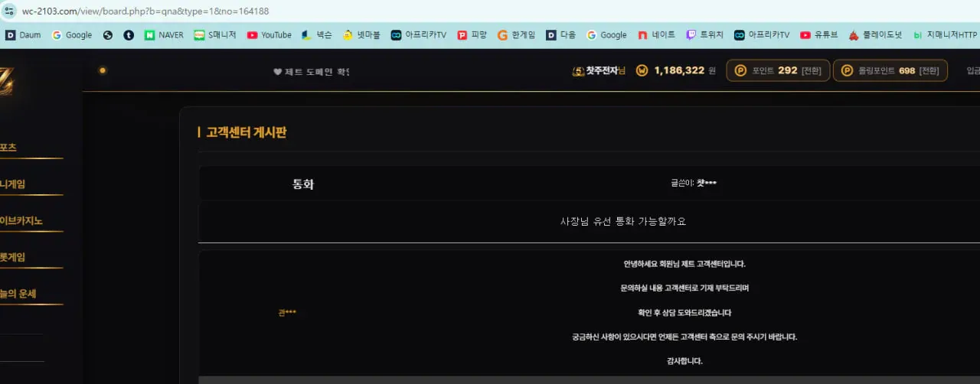Click the line 문의하실 내용 고객센터로 기재 부탁드리며
This screenshot has height=384, width=980.
tap(684, 288)
